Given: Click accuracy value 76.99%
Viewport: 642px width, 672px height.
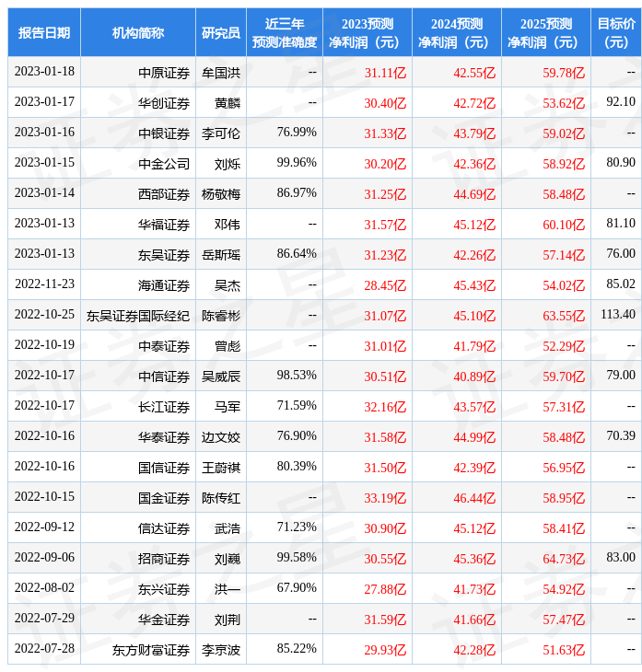Looking at the screenshot, I should tap(297, 132).
